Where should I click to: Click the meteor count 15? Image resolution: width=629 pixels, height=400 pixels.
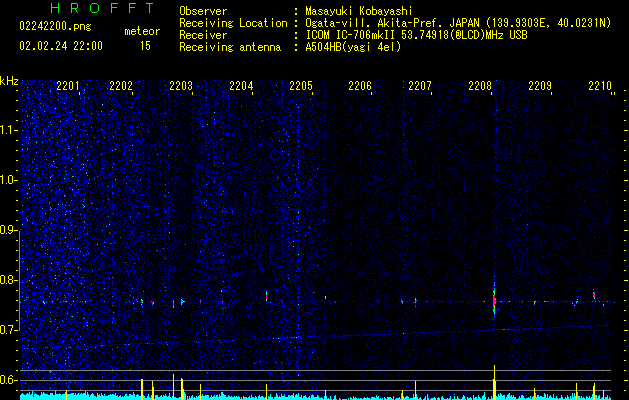[x=145, y=46]
